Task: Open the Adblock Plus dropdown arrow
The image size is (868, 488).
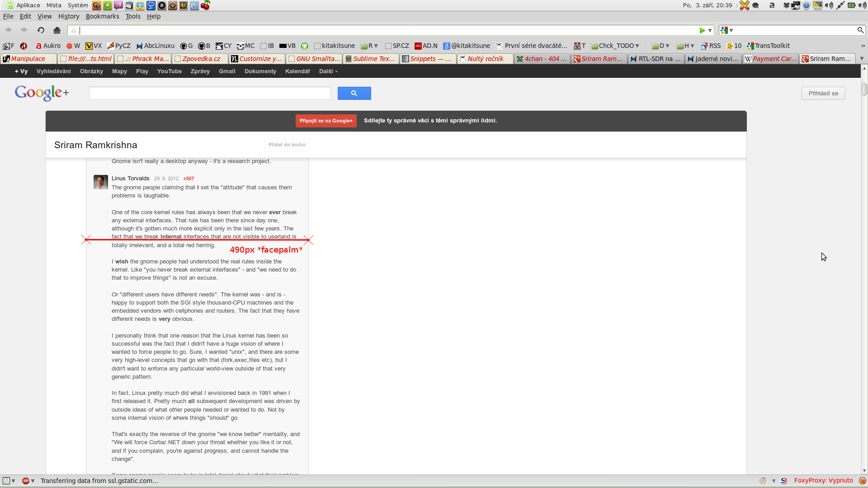Action: click(33, 481)
